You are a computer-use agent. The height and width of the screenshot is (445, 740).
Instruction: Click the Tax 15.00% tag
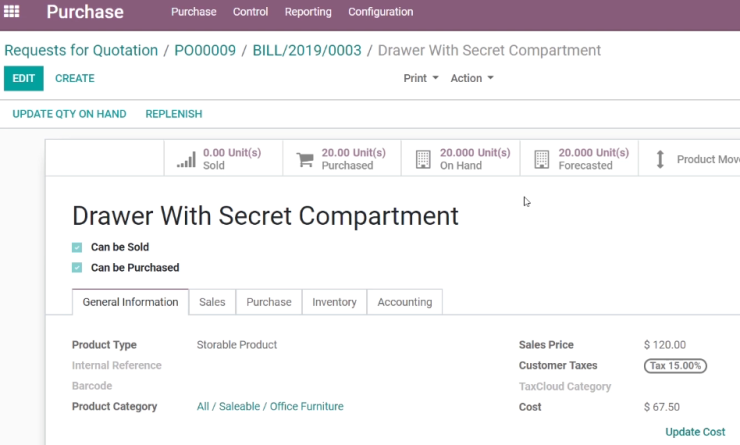pos(675,366)
